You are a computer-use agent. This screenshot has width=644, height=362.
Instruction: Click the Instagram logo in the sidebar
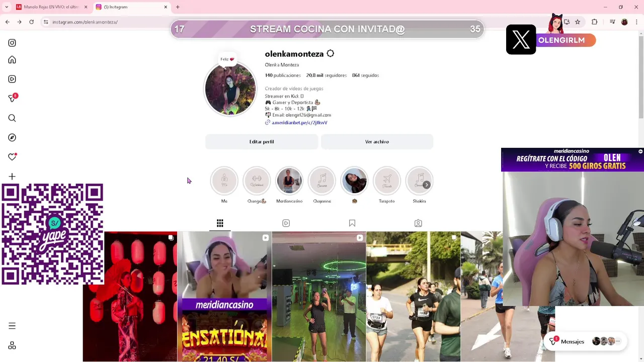pos(12,43)
